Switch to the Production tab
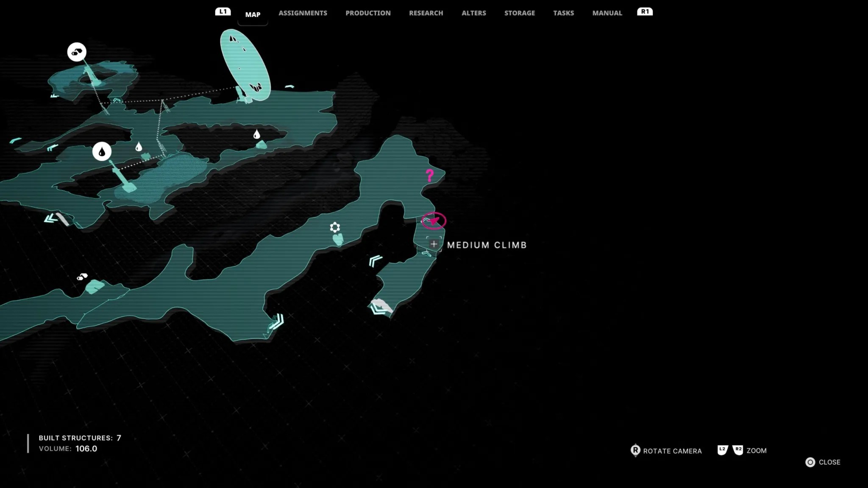The width and height of the screenshot is (868, 488). 368,13
